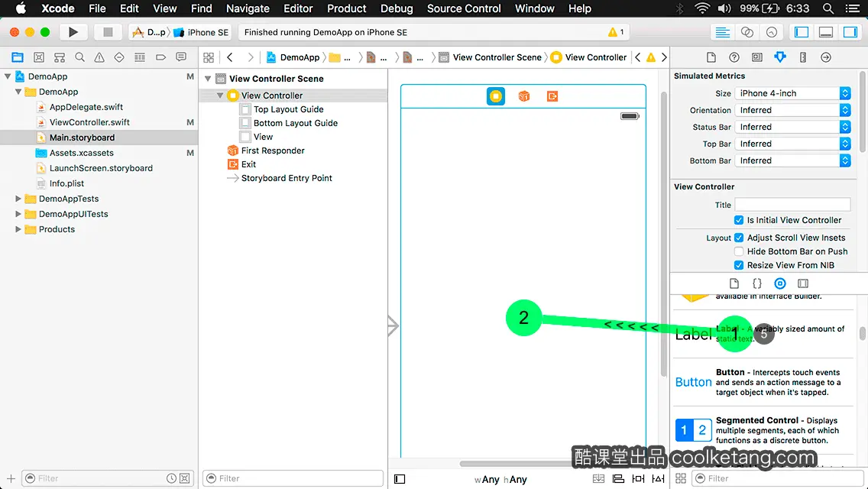The image size is (868, 489).
Task: Open the Test navigator
Action: pyautogui.click(x=119, y=57)
